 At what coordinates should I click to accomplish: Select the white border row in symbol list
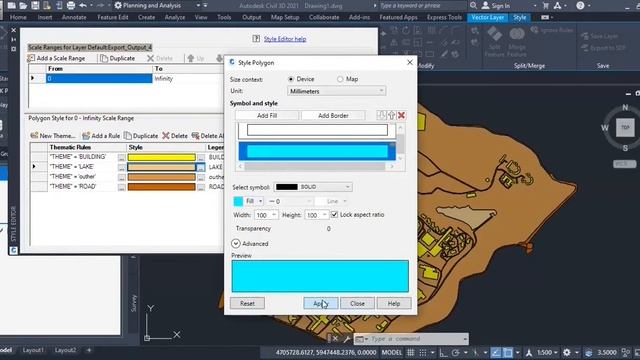[x=317, y=130]
